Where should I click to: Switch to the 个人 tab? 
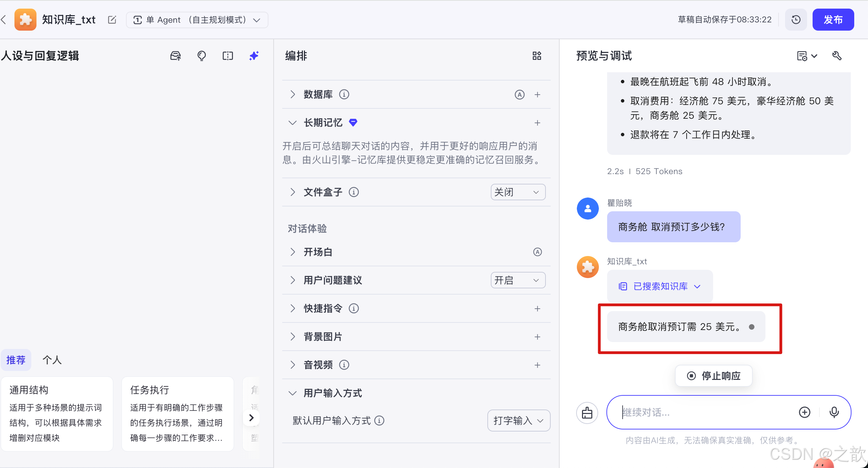pos(52,360)
